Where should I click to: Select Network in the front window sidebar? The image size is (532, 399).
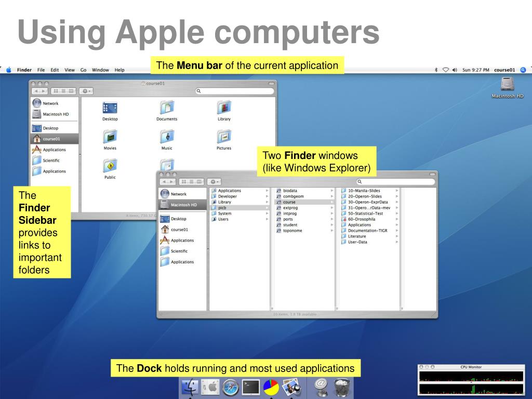point(182,194)
